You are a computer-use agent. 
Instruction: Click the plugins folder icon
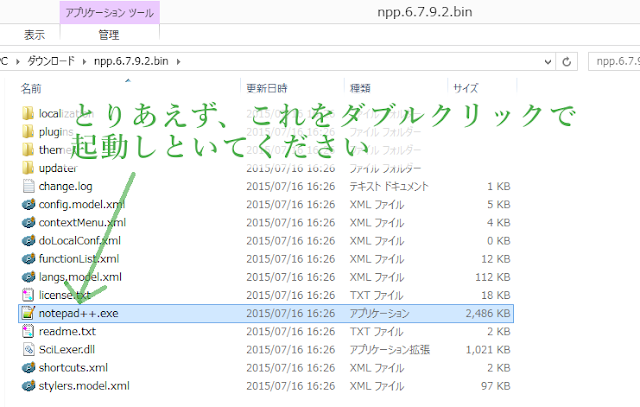pos(28,131)
